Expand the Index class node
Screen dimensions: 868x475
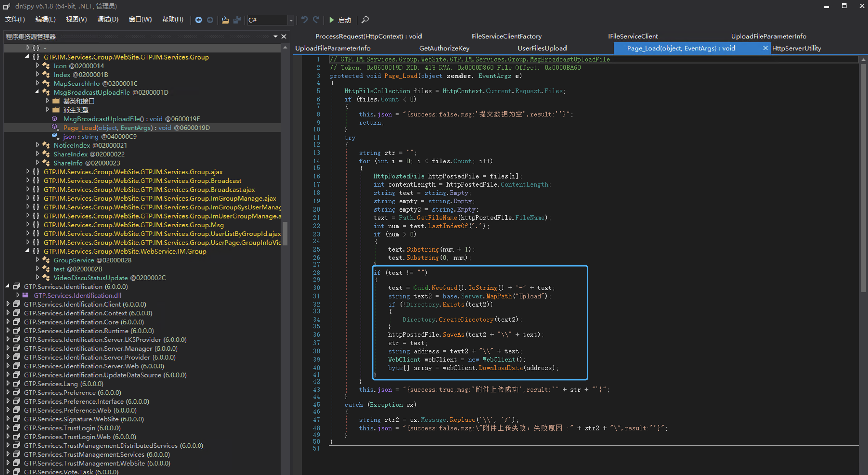click(x=37, y=75)
